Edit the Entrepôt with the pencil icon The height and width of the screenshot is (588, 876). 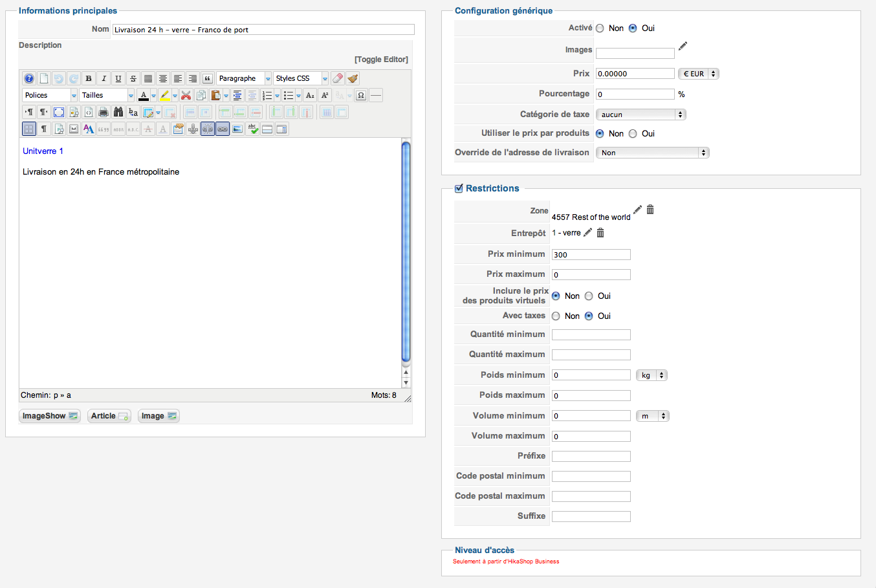click(x=587, y=233)
